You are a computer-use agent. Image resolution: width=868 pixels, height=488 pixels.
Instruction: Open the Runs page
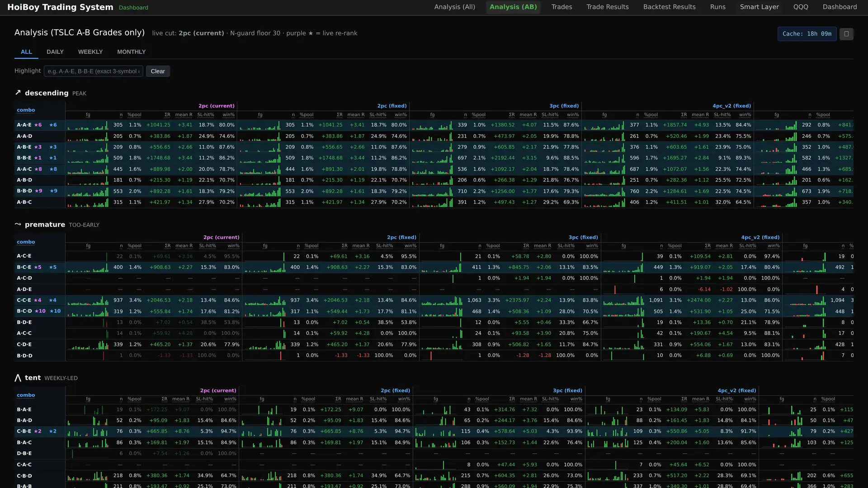pyautogui.click(x=717, y=7)
